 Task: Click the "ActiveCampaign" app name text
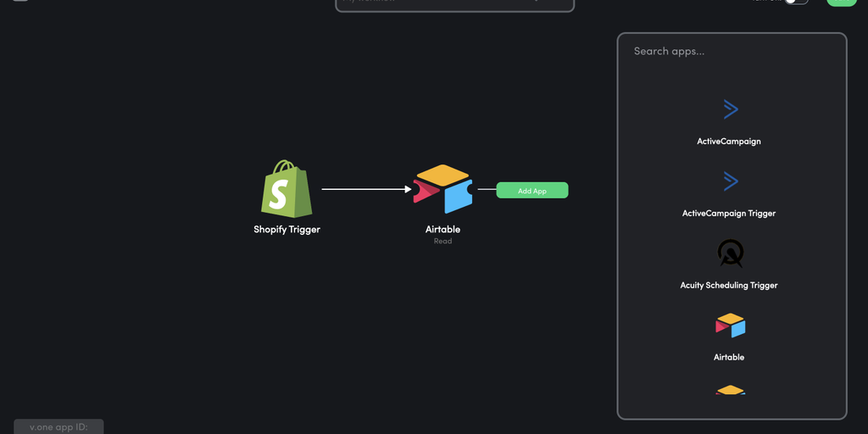click(728, 142)
